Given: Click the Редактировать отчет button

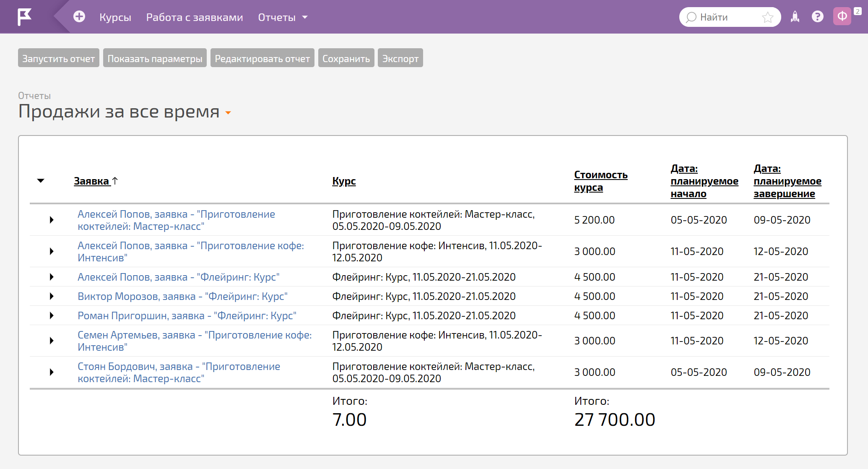Looking at the screenshot, I should click(x=262, y=58).
